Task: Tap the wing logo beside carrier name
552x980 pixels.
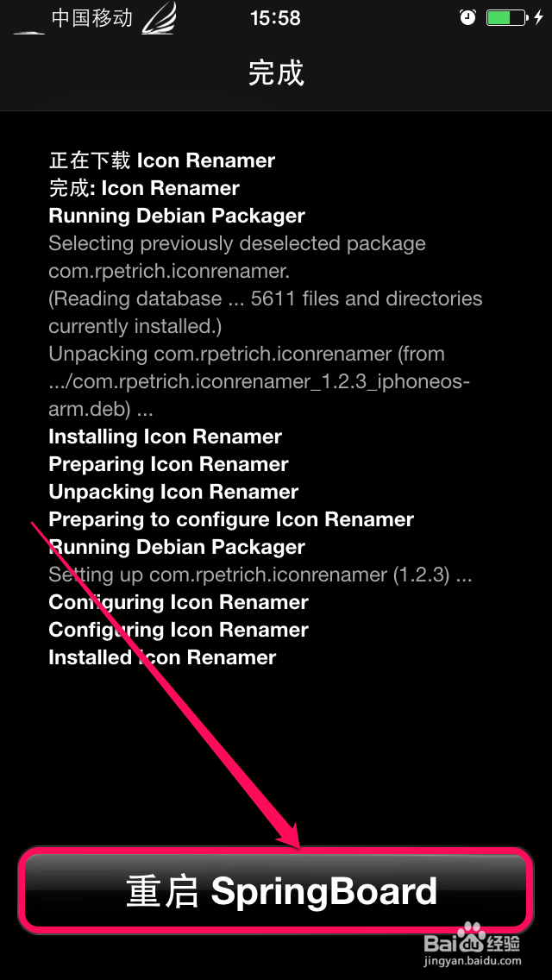Action: coord(160,17)
